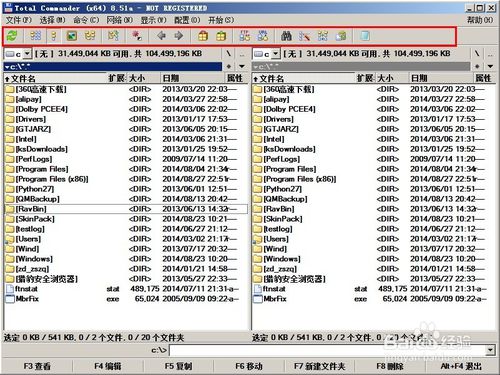The image size is (500, 375).
Task: Sort right panel by 日期 column header
Action: [x=442, y=79]
